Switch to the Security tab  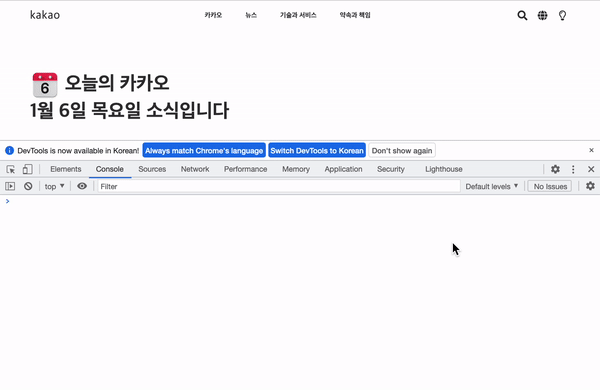[x=391, y=169]
